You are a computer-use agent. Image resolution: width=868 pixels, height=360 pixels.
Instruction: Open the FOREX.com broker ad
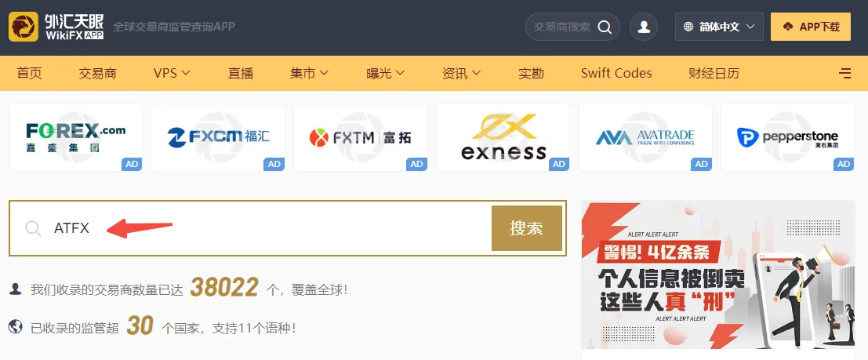76,137
